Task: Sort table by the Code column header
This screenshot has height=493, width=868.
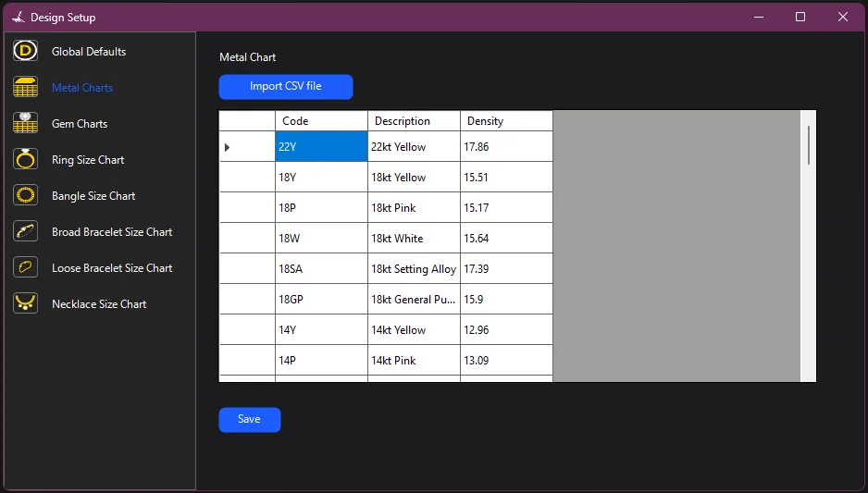Action: click(x=321, y=121)
